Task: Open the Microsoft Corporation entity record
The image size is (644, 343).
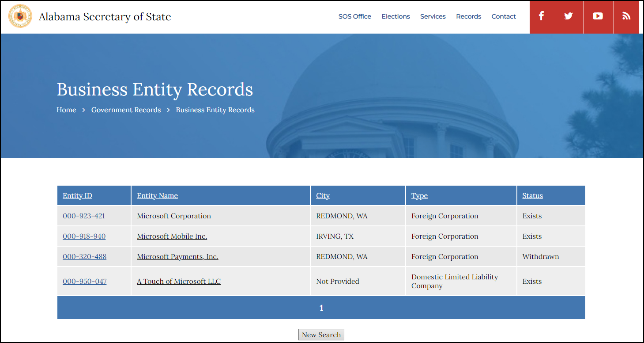Action: point(174,216)
